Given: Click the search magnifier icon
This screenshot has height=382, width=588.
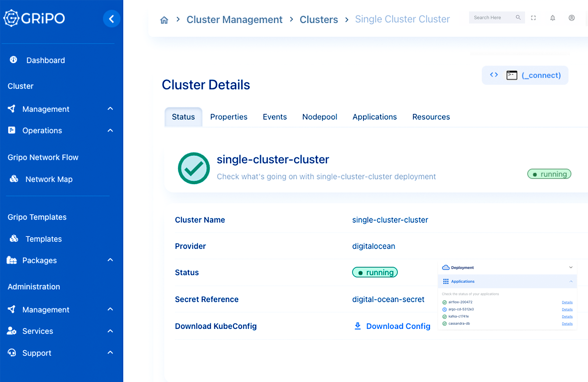Looking at the screenshot, I should click(518, 18).
